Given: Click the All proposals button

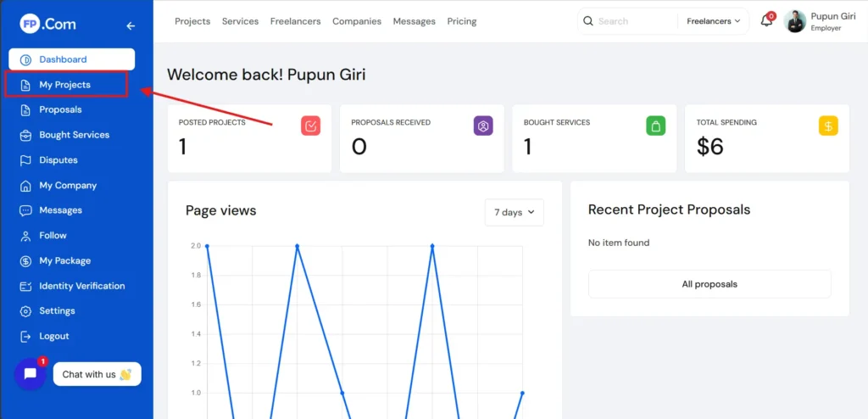Looking at the screenshot, I should 709,284.
